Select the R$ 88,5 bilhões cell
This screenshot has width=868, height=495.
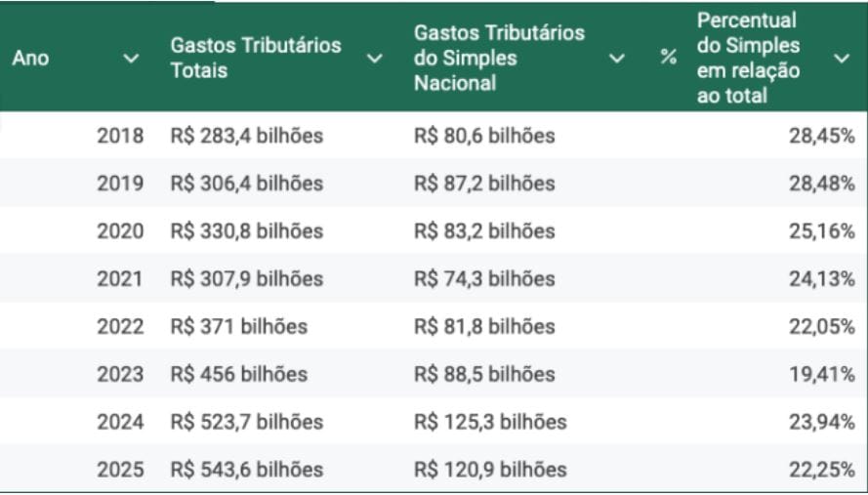pos(484,374)
